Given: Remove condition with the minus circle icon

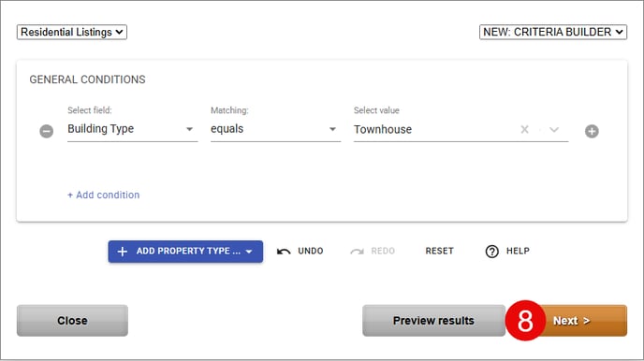Looking at the screenshot, I should (x=47, y=131).
